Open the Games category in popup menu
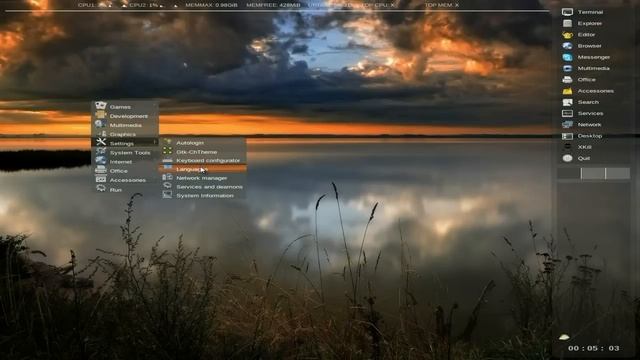 coord(125,107)
